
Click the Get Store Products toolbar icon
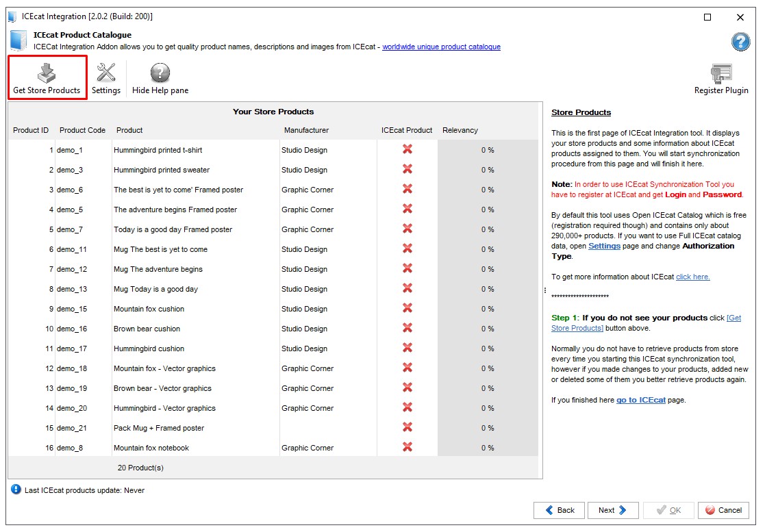(x=47, y=73)
